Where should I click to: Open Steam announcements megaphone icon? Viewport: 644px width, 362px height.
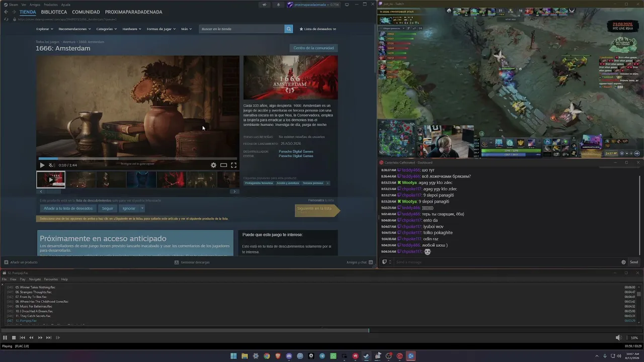point(264,5)
